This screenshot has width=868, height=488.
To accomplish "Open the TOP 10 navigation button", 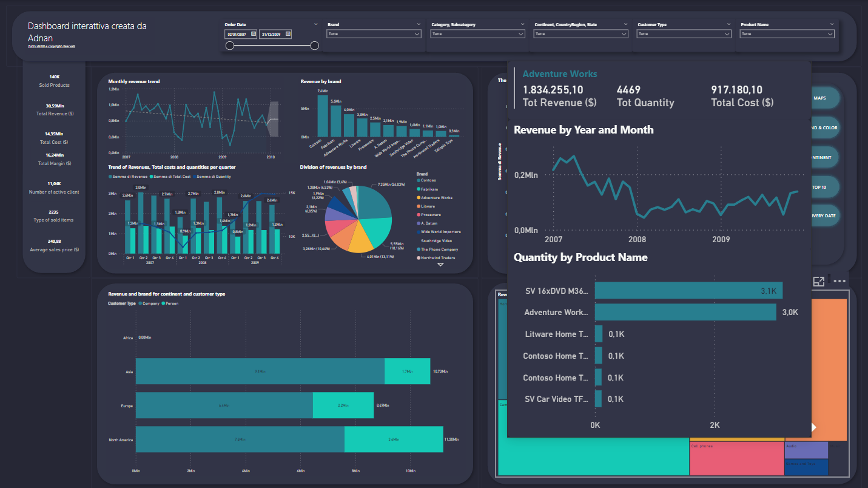I will pos(826,187).
